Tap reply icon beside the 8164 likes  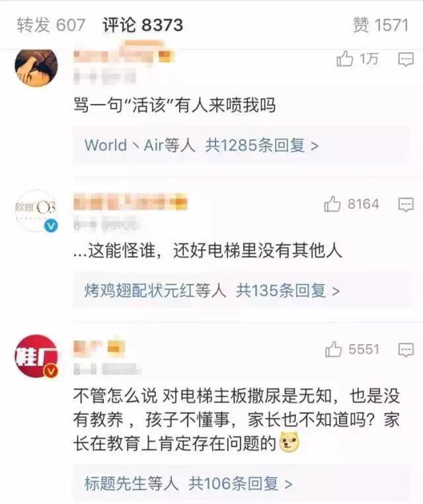(406, 205)
